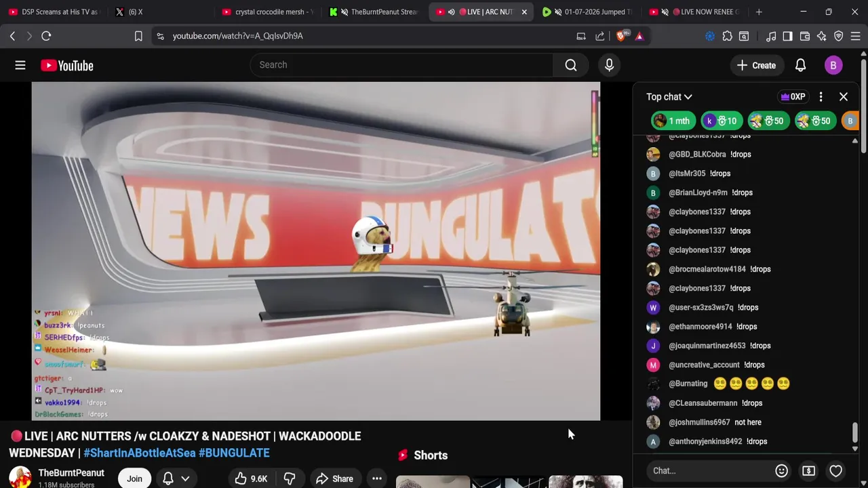The height and width of the screenshot is (488, 868).
Task: Send a Super Chat with the dollar icon
Action: [x=808, y=470]
